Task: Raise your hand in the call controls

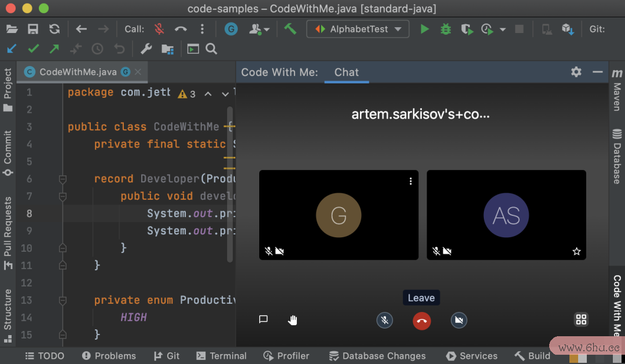Action: pos(293,320)
